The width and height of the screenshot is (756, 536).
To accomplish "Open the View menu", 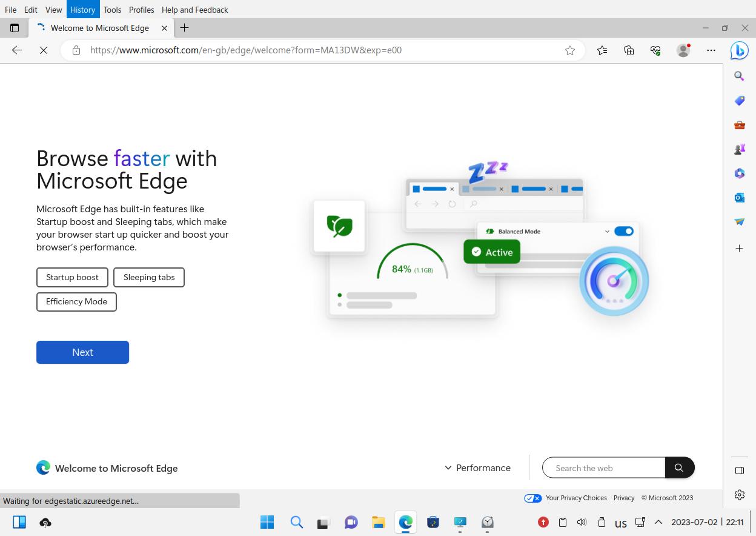I will pos(53,10).
